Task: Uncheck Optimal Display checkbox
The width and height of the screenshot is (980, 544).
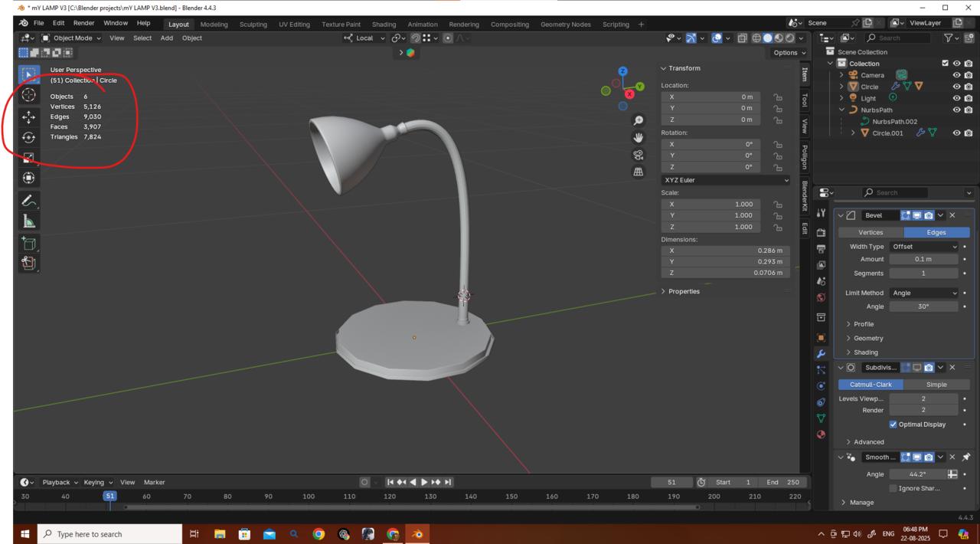Action: 893,424
